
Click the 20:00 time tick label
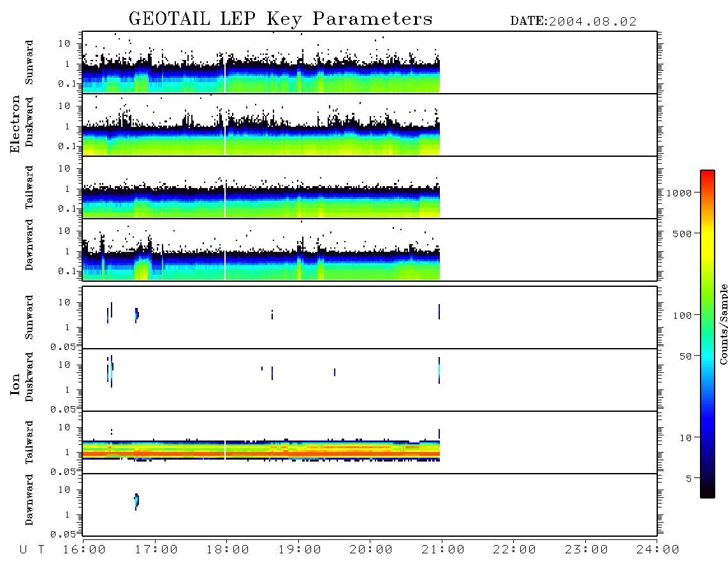[x=372, y=550]
